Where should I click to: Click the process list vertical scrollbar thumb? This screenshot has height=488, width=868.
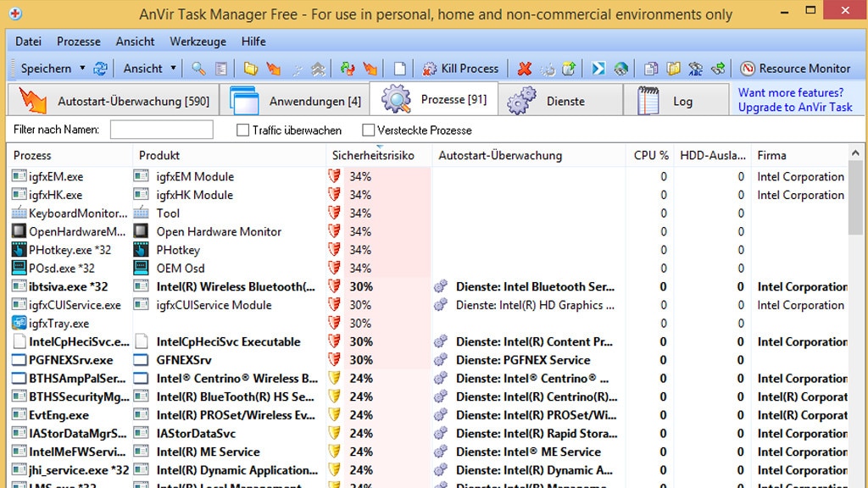(x=855, y=198)
